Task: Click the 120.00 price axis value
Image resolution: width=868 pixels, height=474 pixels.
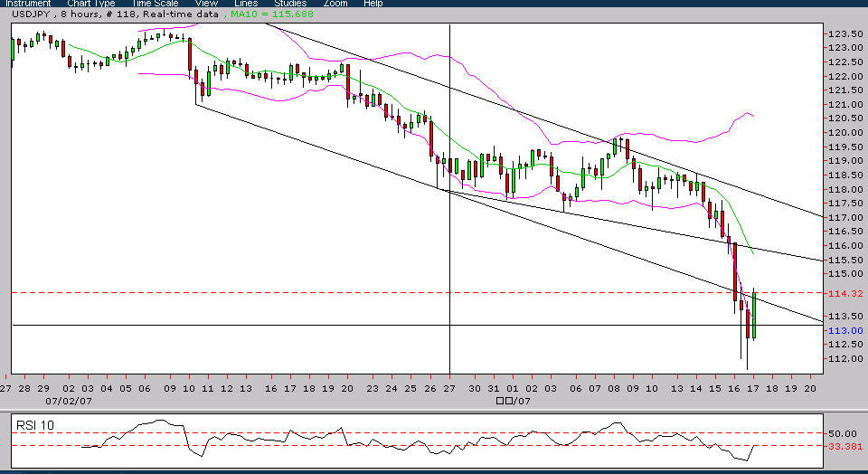Action: click(844, 133)
